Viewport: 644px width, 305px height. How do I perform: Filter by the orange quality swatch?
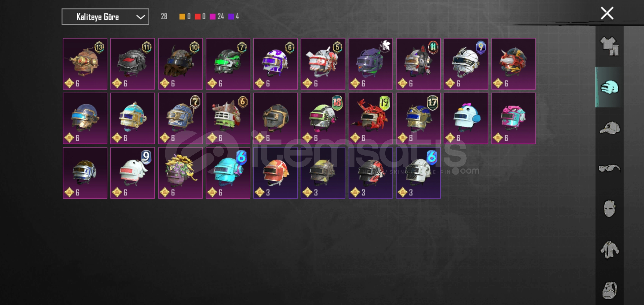tap(182, 17)
